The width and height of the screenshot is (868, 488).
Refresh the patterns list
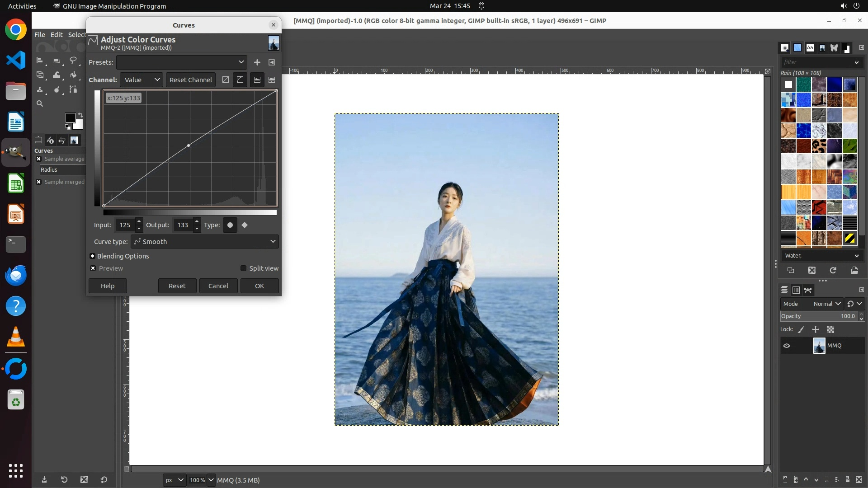point(833,270)
